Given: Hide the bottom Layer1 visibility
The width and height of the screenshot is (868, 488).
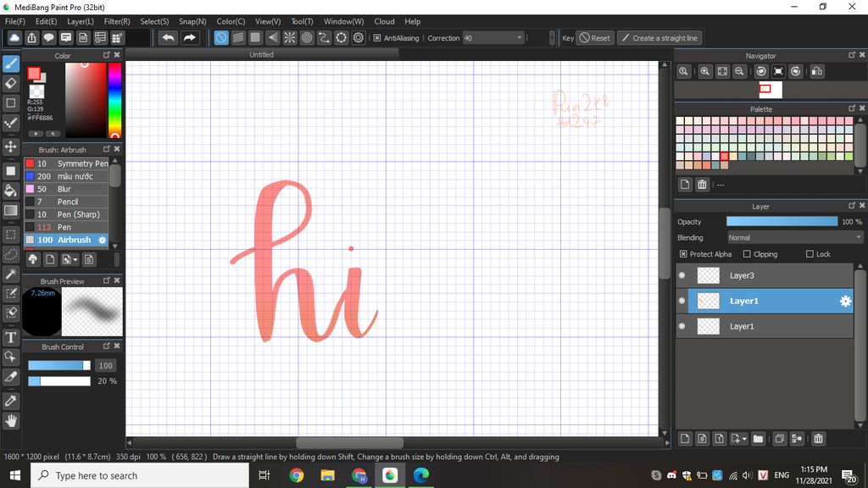Looking at the screenshot, I should point(682,326).
